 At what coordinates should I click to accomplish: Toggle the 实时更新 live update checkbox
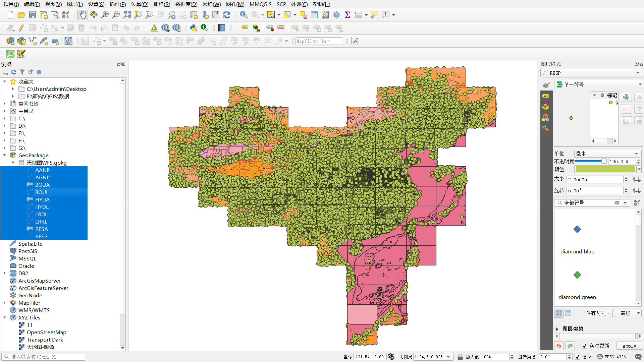point(584,346)
